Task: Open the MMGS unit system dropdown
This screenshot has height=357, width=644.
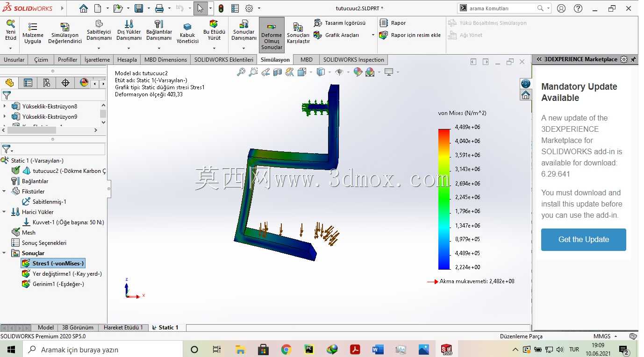Action: [615, 336]
